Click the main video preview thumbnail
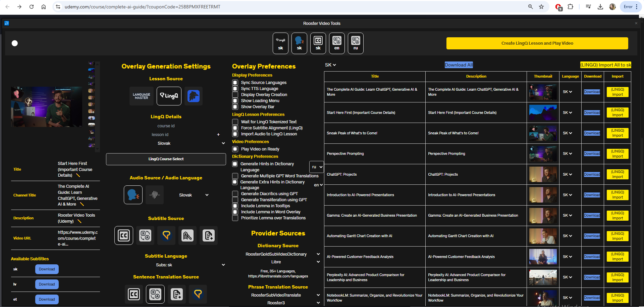This screenshot has height=307, width=644. pyautogui.click(x=47, y=107)
